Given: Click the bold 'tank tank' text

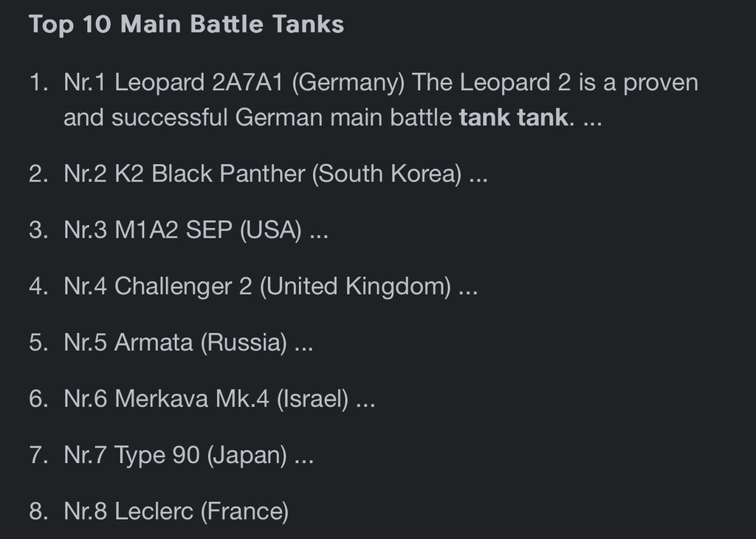Looking at the screenshot, I should coord(514,117).
